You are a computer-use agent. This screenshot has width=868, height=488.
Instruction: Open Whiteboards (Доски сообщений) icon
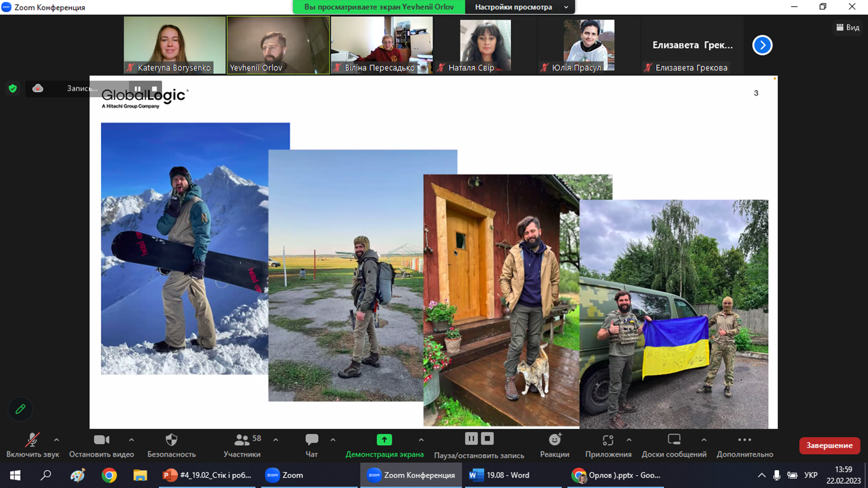[673, 441]
